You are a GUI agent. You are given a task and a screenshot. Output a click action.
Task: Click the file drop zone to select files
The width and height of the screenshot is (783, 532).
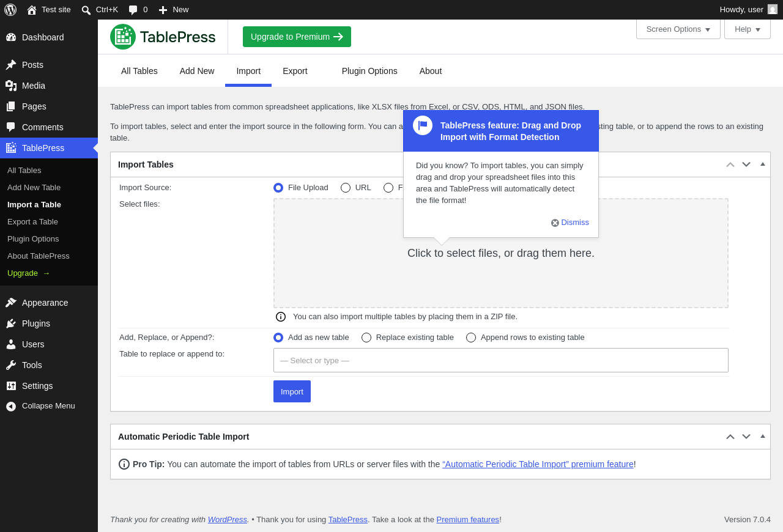(501, 253)
